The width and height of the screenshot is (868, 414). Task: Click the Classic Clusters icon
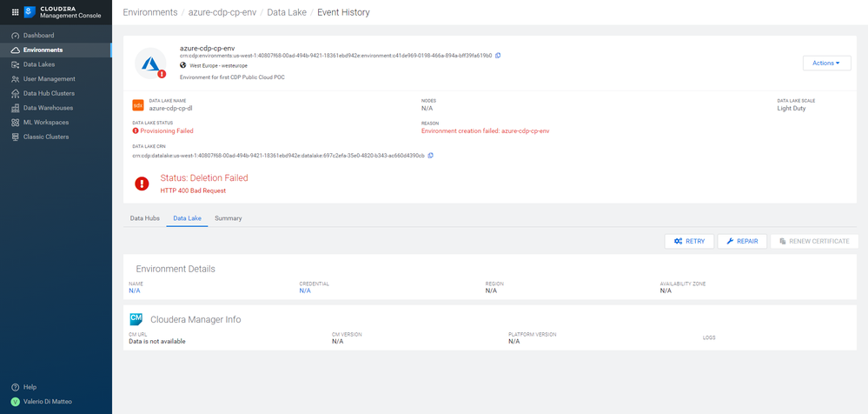[x=16, y=137]
